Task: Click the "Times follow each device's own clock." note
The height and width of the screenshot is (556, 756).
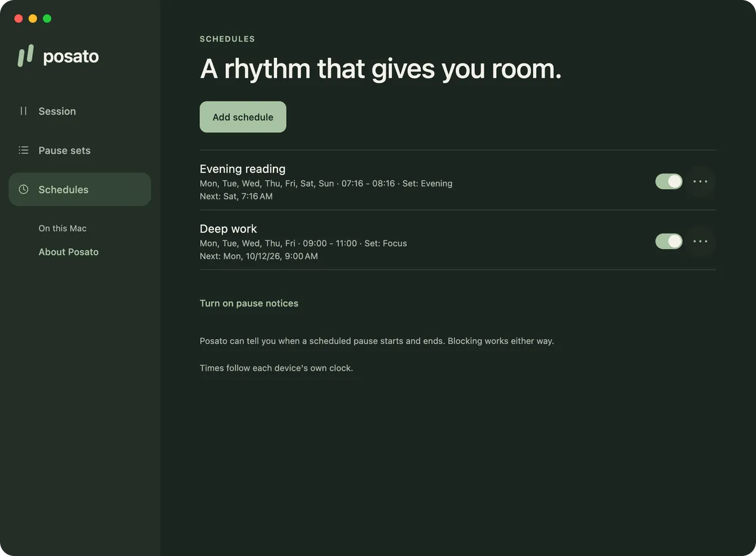Action: (276, 368)
